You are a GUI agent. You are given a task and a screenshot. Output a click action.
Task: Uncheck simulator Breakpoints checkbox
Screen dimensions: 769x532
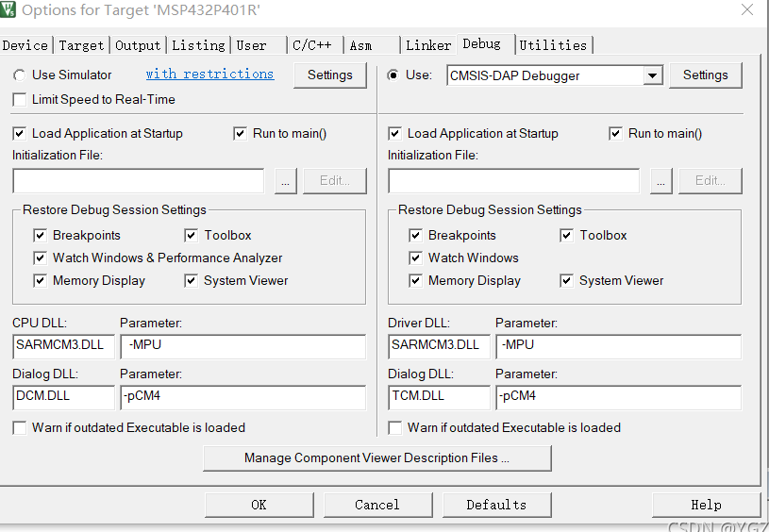click(41, 236)
